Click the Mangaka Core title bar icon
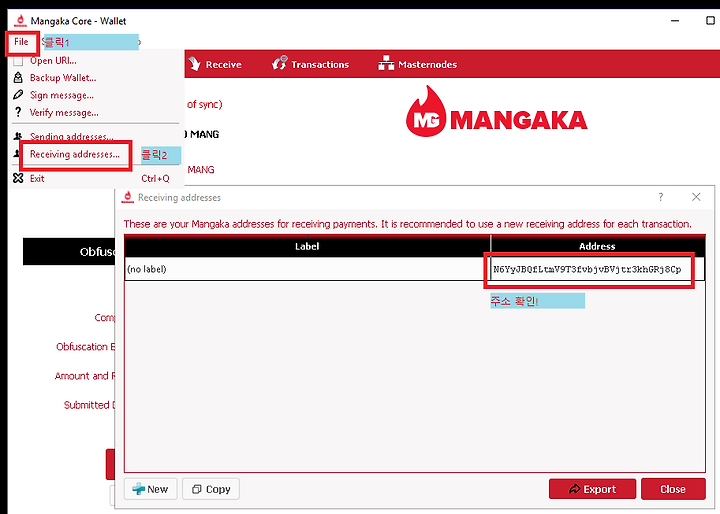This screenshot has width=720, height=514. coord(20,21)
